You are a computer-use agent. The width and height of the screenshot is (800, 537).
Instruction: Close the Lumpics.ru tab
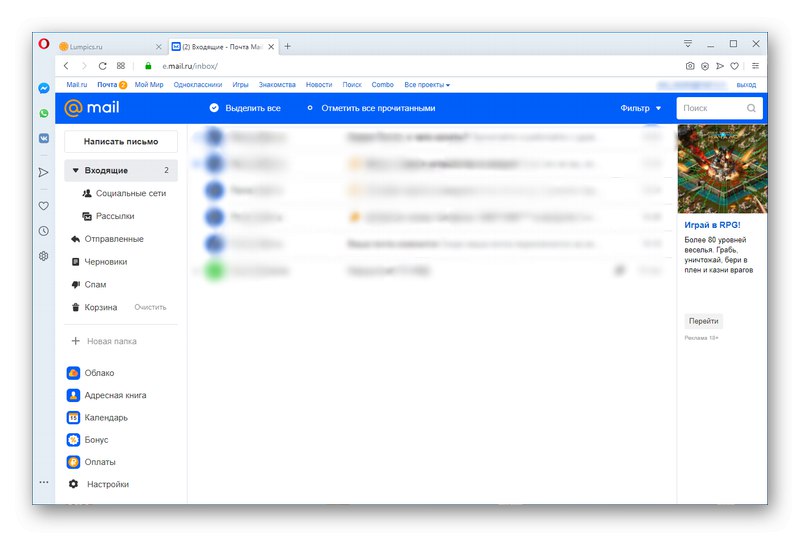point(159,46)
